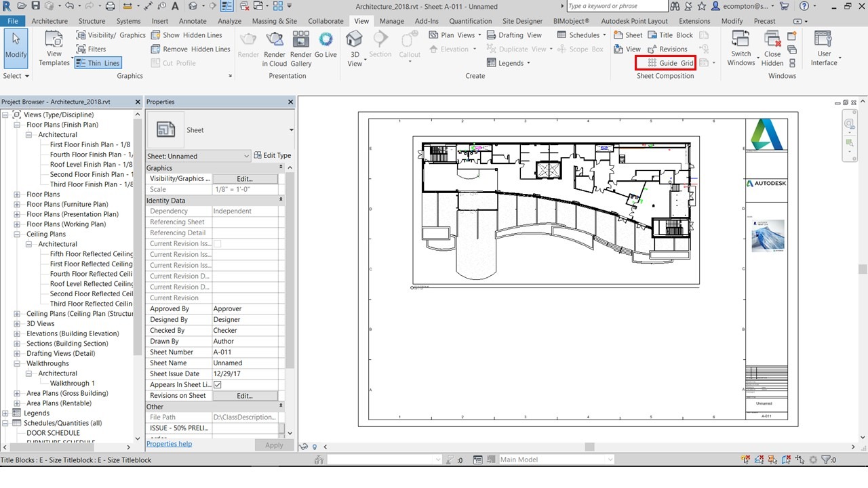Collapse the Identity Data section

(281, 201)
